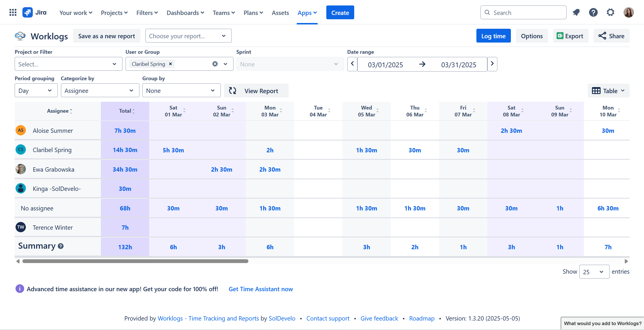Screen dimensions: 644x330
Task: Open Project or Filter dropdown
Action: [68, 64]
